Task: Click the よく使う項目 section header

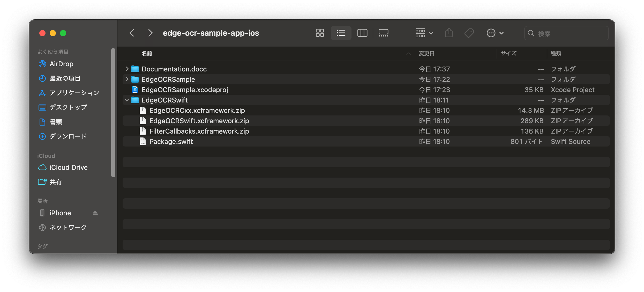Action: [53, 52]
